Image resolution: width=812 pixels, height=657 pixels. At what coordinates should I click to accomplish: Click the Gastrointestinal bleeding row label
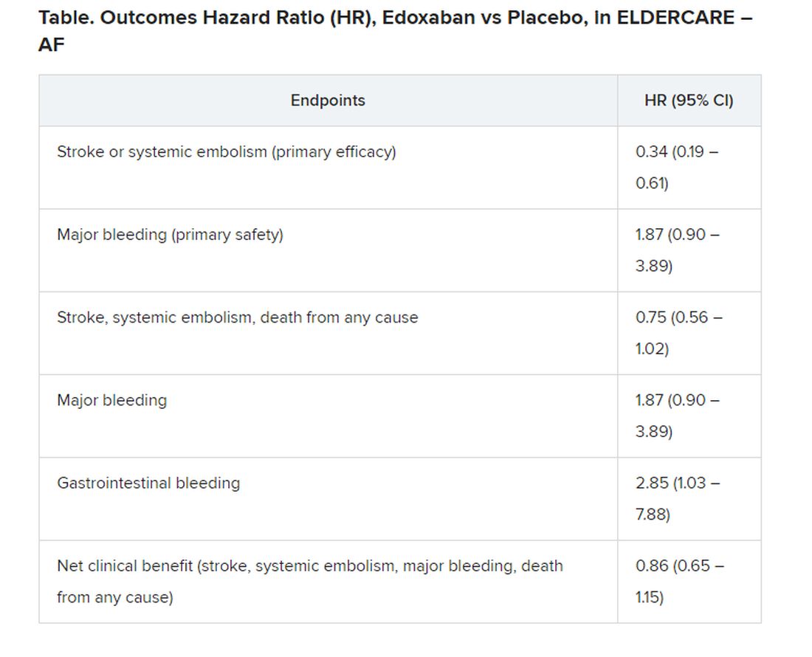click(148, 483)
